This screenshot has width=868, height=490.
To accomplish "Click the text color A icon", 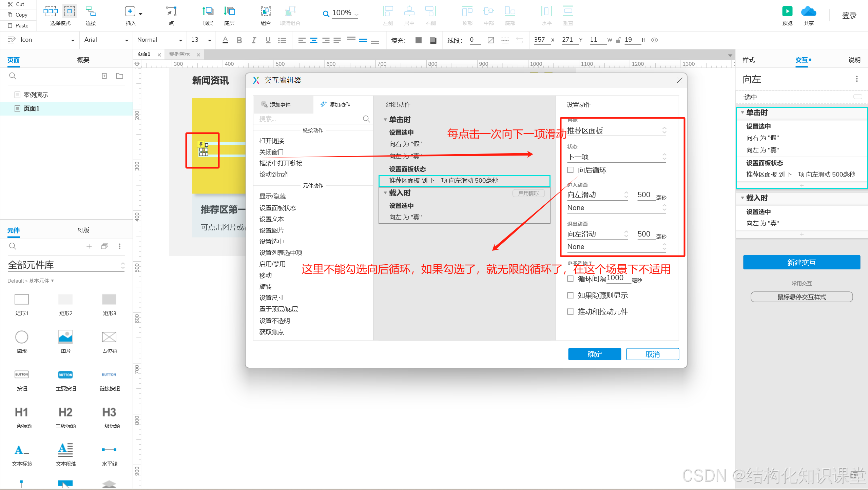I will point(225,40).
